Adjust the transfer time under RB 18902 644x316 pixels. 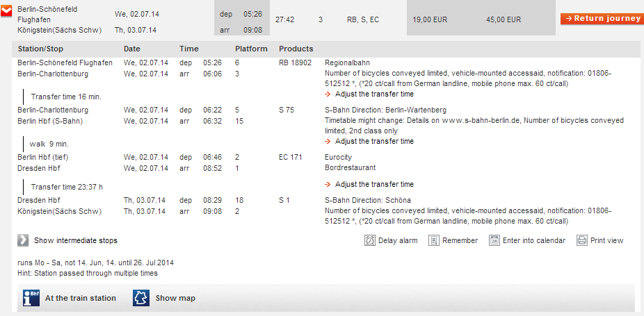tap(374, 94)
